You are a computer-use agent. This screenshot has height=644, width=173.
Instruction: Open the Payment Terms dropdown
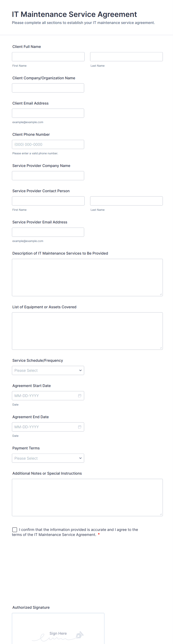[x=48, y=458]
